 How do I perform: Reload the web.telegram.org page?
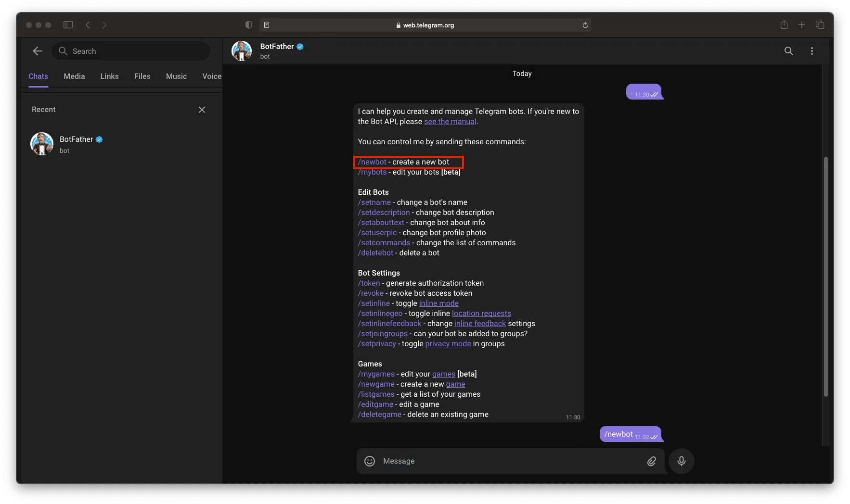pos(585,25)
